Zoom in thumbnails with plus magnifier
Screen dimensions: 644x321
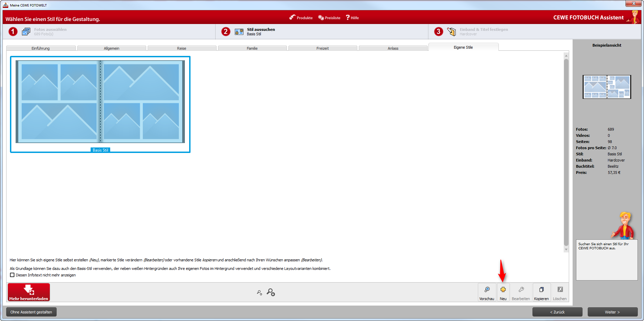pos(271,292)
